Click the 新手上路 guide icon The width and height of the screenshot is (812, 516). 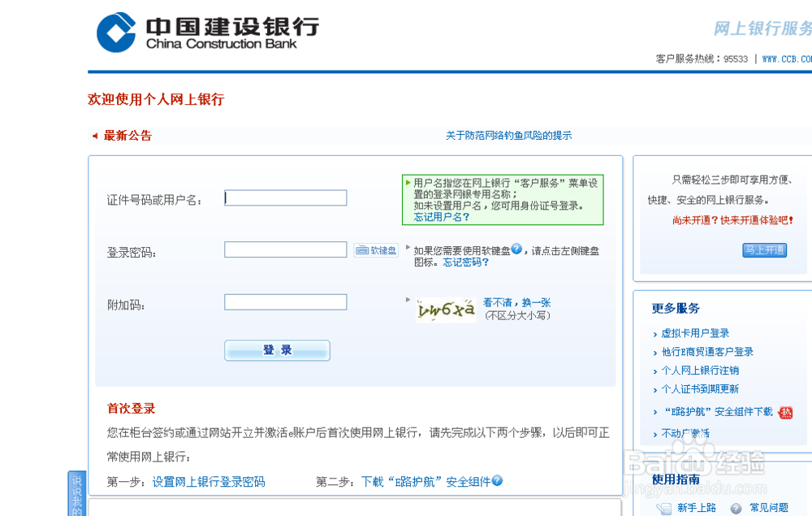coord(664,508)
